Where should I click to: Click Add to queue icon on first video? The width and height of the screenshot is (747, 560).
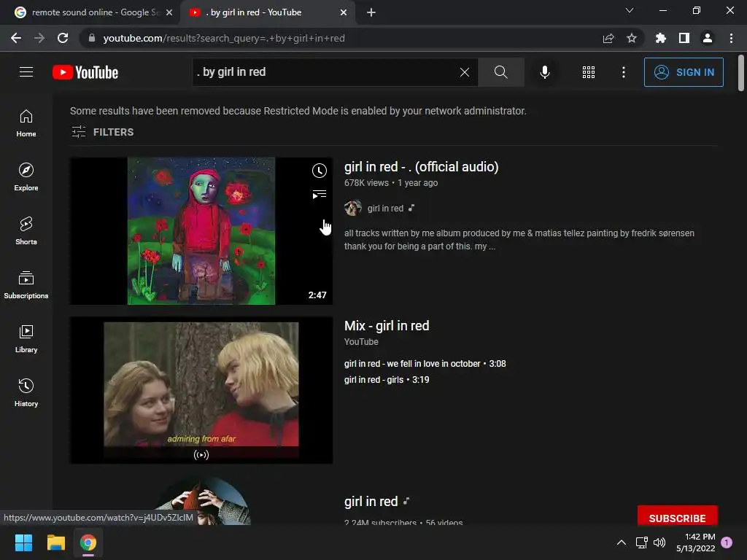[x=320, y=194]
